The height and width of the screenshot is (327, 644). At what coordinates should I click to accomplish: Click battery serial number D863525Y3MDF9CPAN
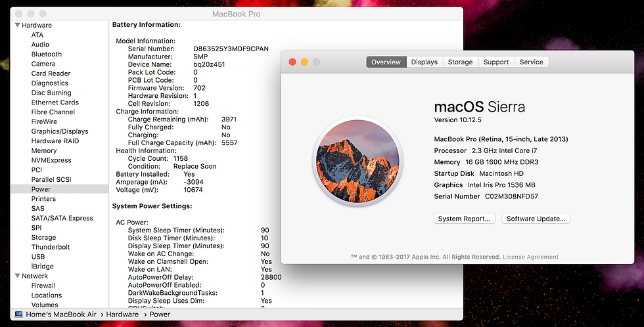(231, 49)
